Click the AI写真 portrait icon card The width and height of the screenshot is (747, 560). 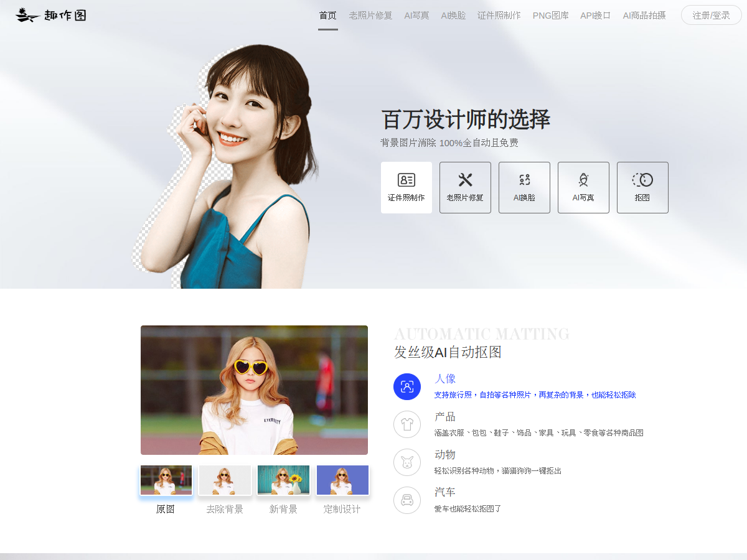583,187
